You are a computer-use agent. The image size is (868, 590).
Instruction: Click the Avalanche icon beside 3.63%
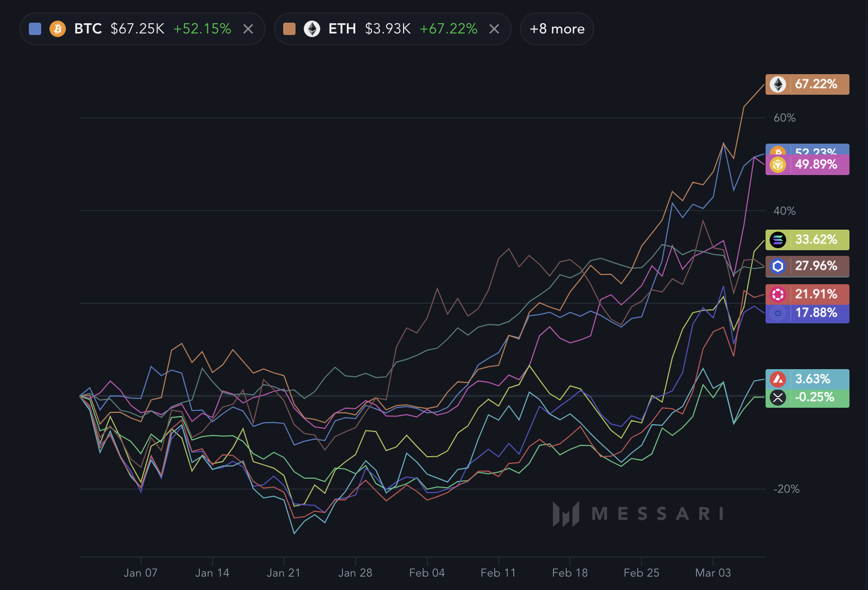pyautogui.click(x=778, y=379)
